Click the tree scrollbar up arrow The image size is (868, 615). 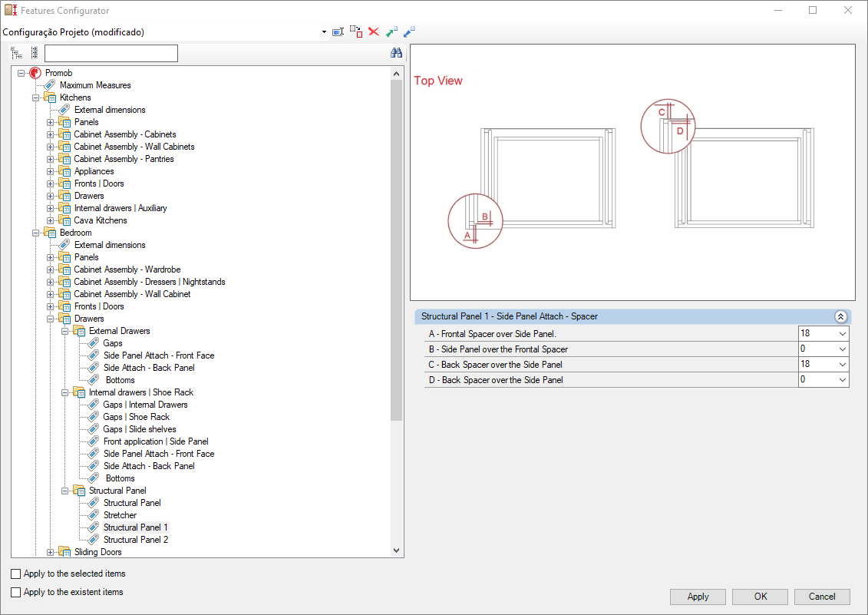tap(396, 73)
